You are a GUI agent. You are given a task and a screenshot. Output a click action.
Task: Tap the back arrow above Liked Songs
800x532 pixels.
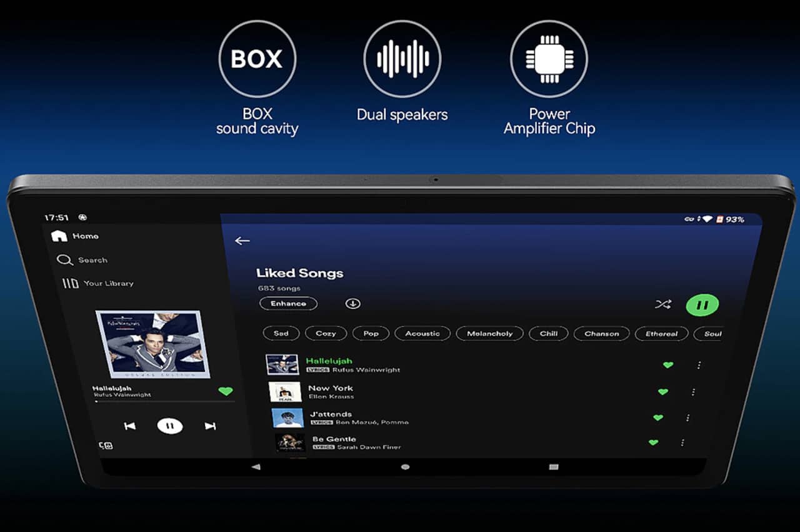pyautogui.click(x=242, y=241)
